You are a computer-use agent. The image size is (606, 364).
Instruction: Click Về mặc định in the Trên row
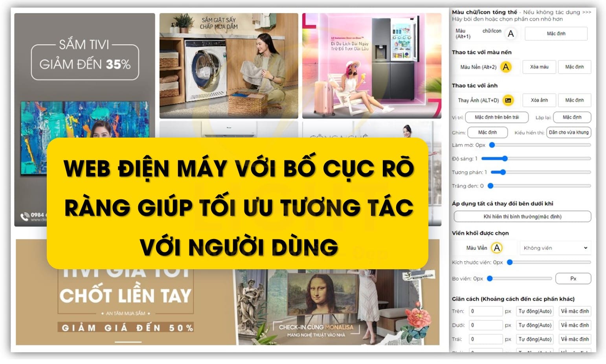[x=575, y=311]
